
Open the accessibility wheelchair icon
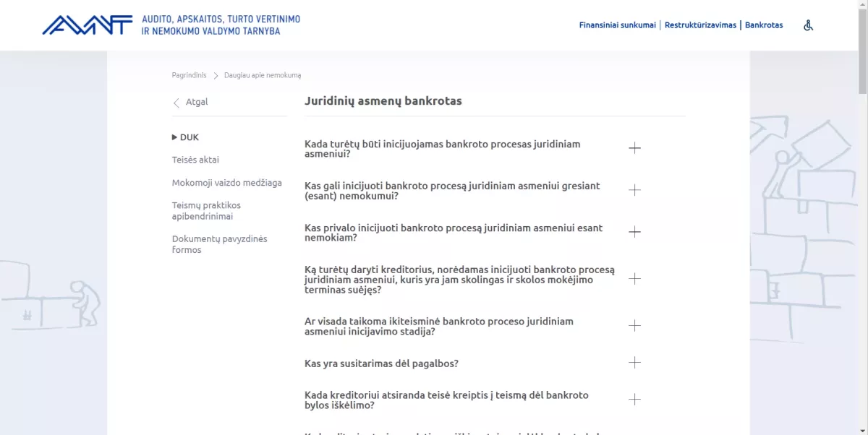808,25
